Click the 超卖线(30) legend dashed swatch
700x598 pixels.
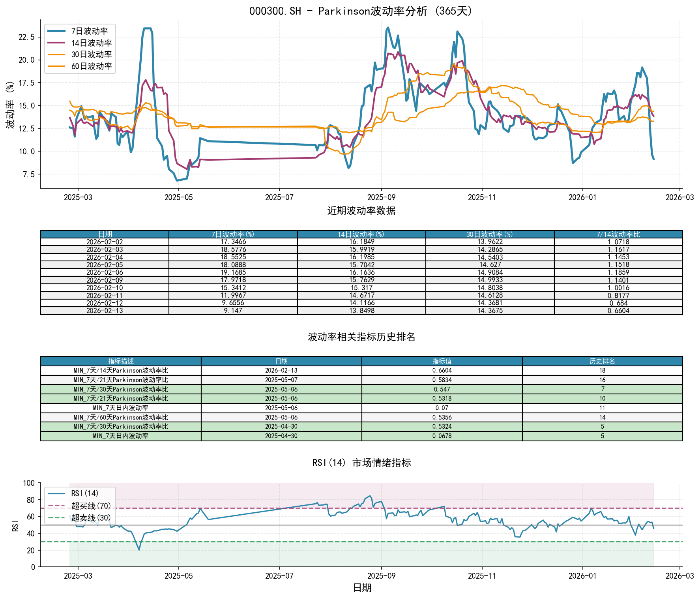pyautogui.click(x=57, y=517)
